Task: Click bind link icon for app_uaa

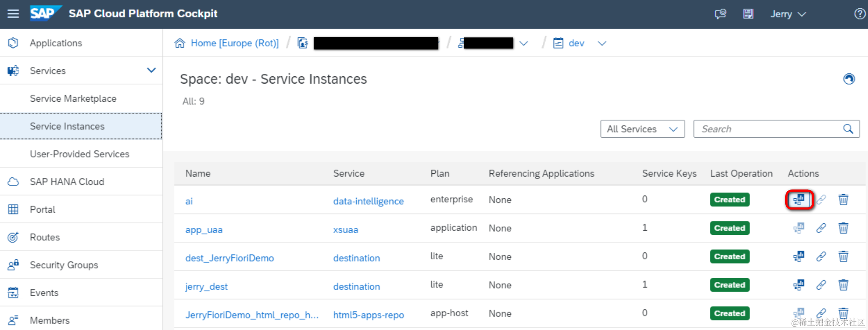Action: click(821, 228)
